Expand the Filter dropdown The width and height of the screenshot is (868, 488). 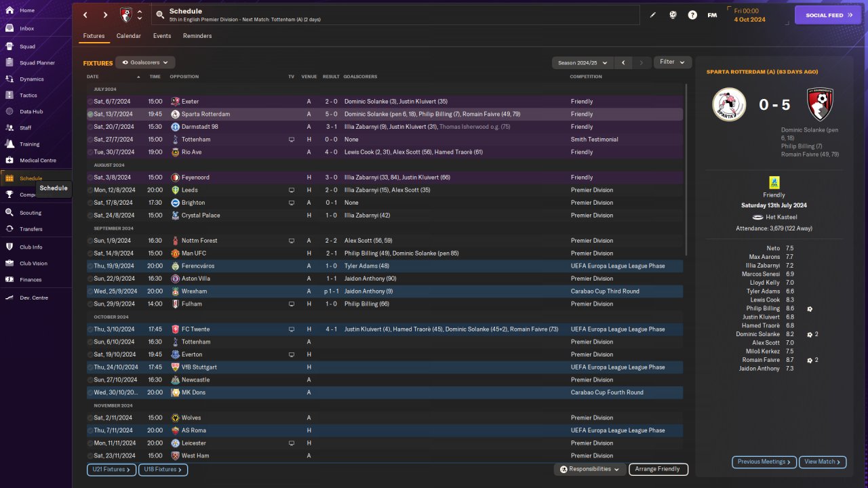672,62
